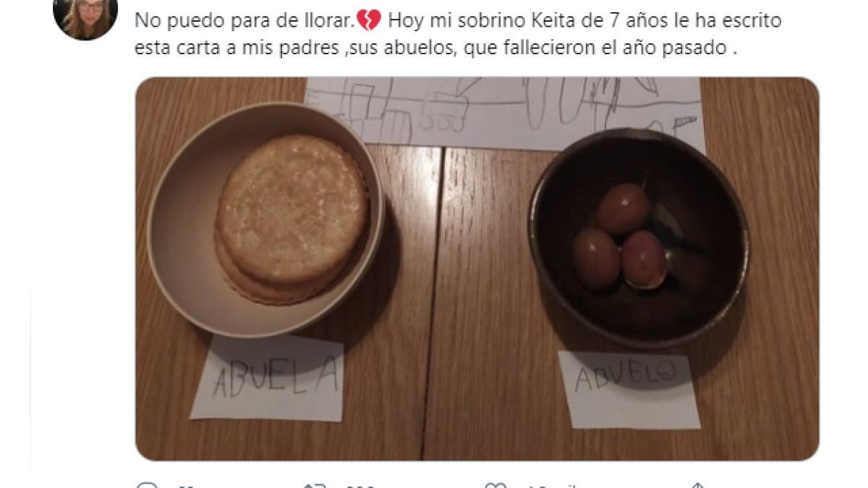Open the tweet author's profile avatar
The image size is (868, 488).
coord(85,16)
